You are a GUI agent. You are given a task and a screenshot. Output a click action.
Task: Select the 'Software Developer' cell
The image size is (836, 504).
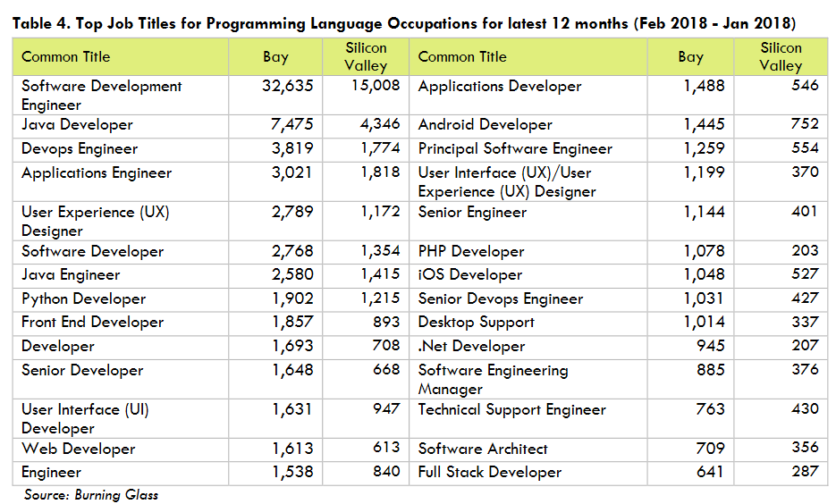click(x=92, y=251)
